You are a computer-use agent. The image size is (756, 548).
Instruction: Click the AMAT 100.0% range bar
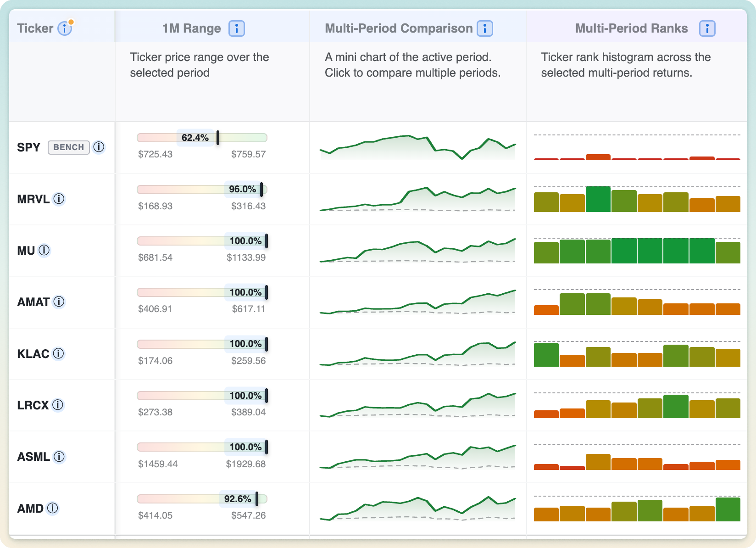pyautogui.click(x=202, y=292)
